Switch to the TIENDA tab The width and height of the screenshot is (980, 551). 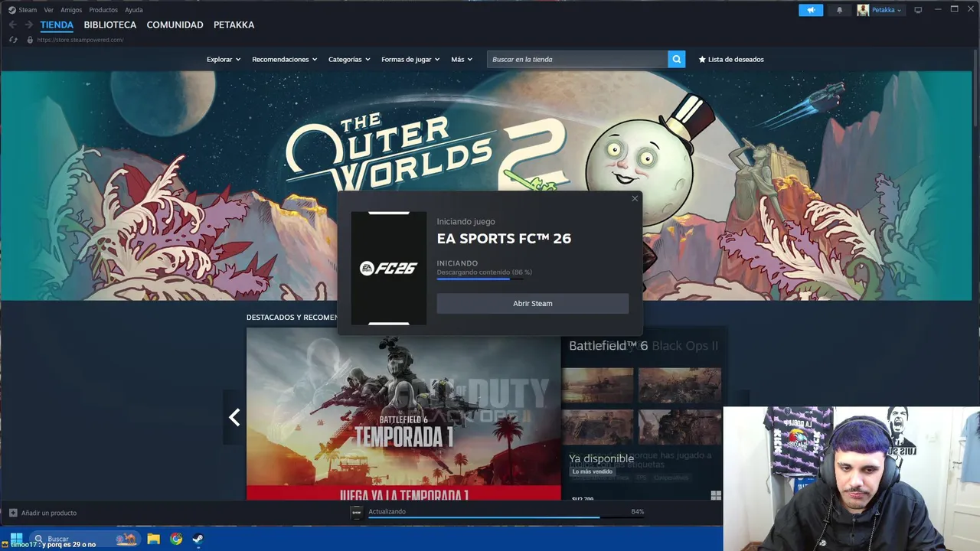(x=57, y=24)
